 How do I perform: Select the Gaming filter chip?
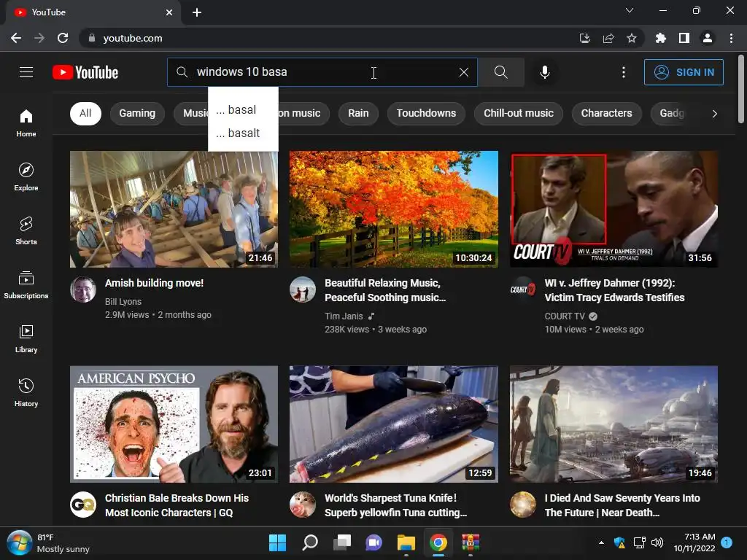coord(137,113)
